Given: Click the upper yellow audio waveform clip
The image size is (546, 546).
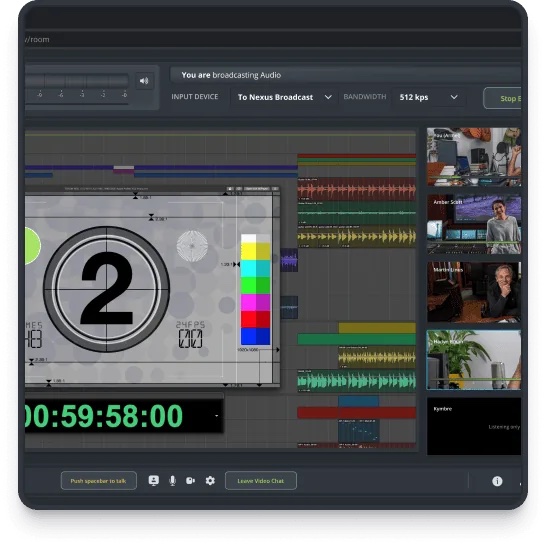Looking at the screenshot, I should coord(357,236).
